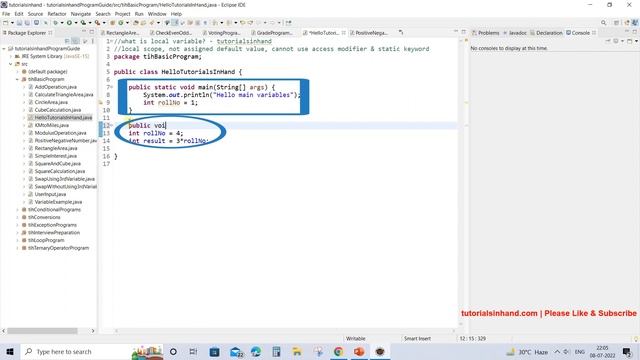640x360 pixels.
Task: Click the Open Console icon
Action: [630, 41]
